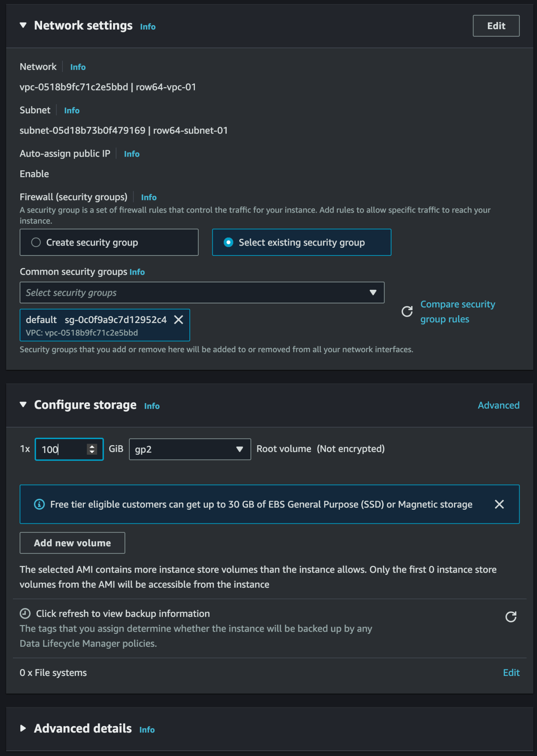Open Info link beside Firewall security groups
The image size is (537, 756).
click(x=149, y=197)
